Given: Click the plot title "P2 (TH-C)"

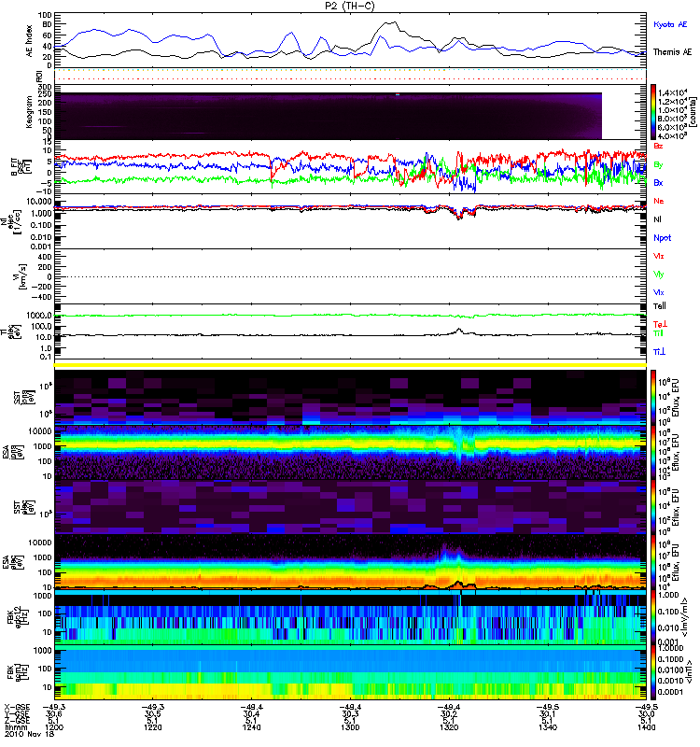Looking at the screenshot, I should click(x=349, y=6).
